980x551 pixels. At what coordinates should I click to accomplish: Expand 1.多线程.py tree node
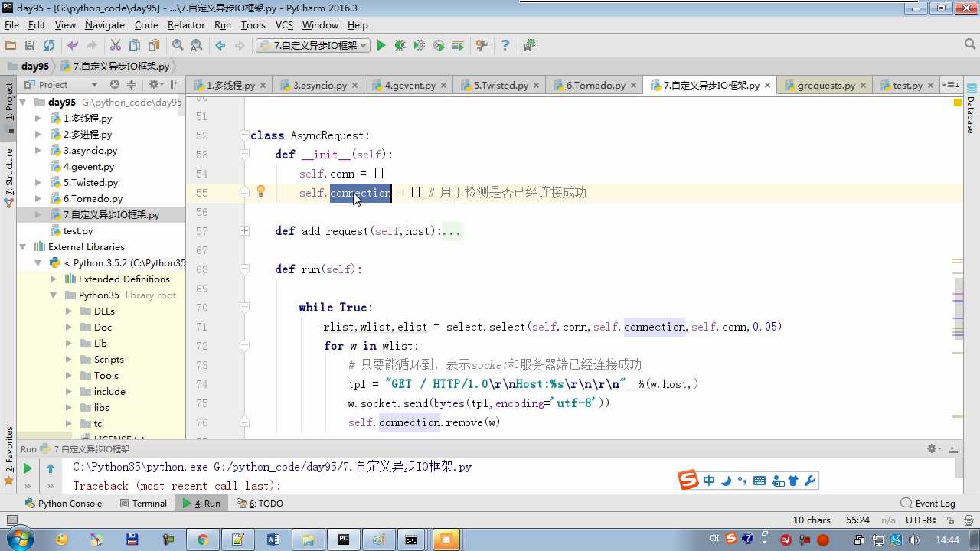pyautogui.click(x=38, y=118)
